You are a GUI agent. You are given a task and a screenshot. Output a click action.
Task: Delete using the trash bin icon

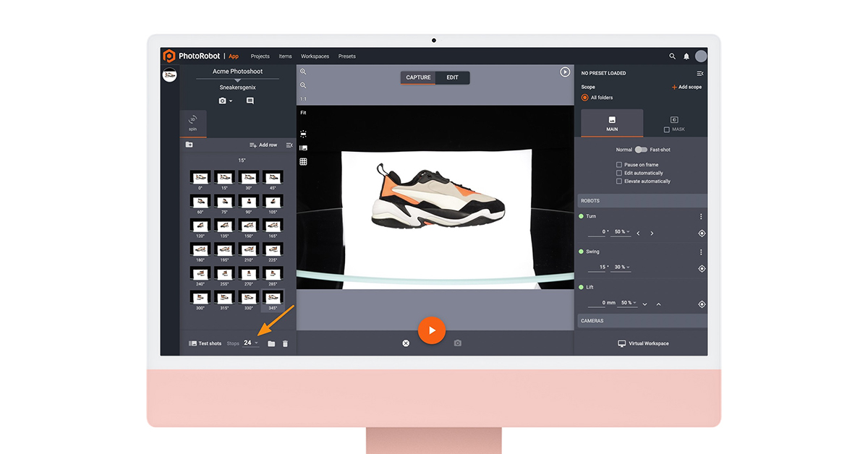pyautogui.click(x=285, y=343)
